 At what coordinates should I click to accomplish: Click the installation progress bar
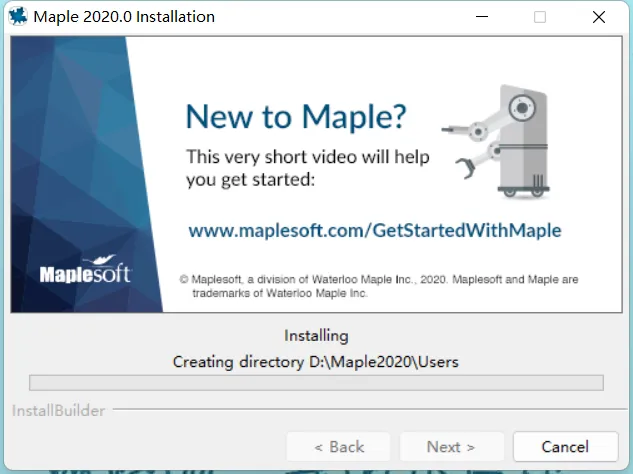[x=316, y=383]
